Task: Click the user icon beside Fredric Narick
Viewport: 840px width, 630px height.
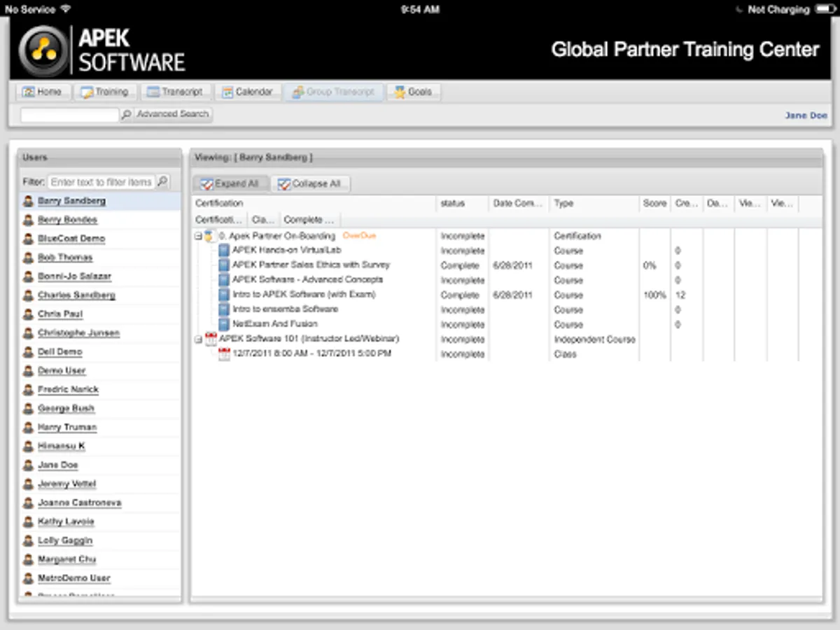Action: pos(28,390)
